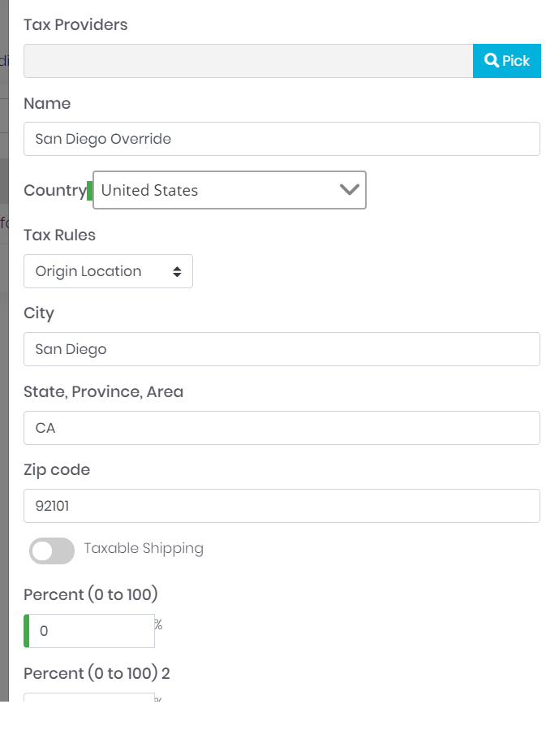Click the magnifier icon on Pick button
The image size is (546, 756).
(491, 61)
